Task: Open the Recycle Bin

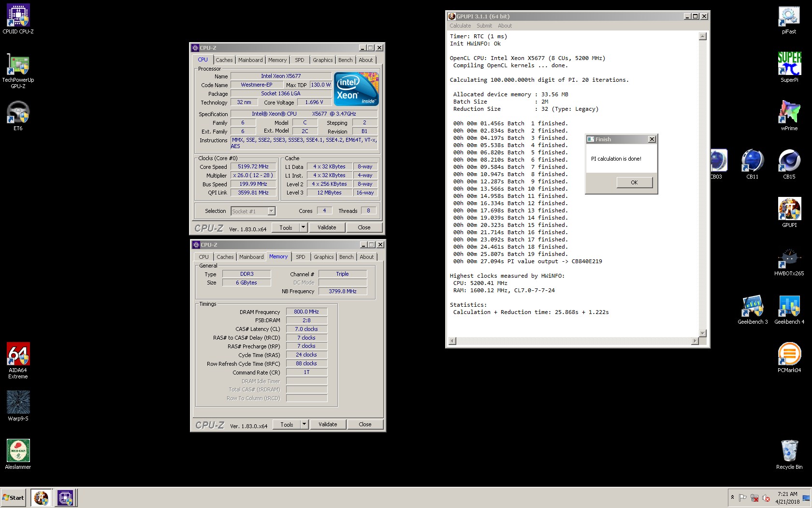Action: tap(789, 455)
